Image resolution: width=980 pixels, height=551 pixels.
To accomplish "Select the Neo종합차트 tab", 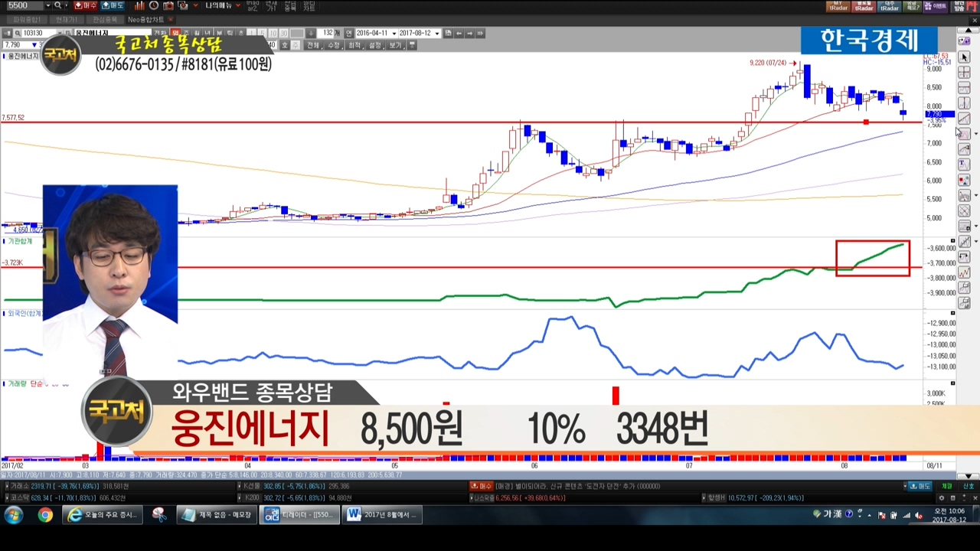I will click(145, 19).
